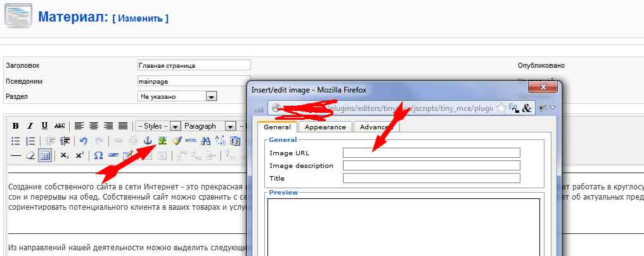Align text left in the editor
The width and height of the screenshot is (644, 256).
(79, 126)
